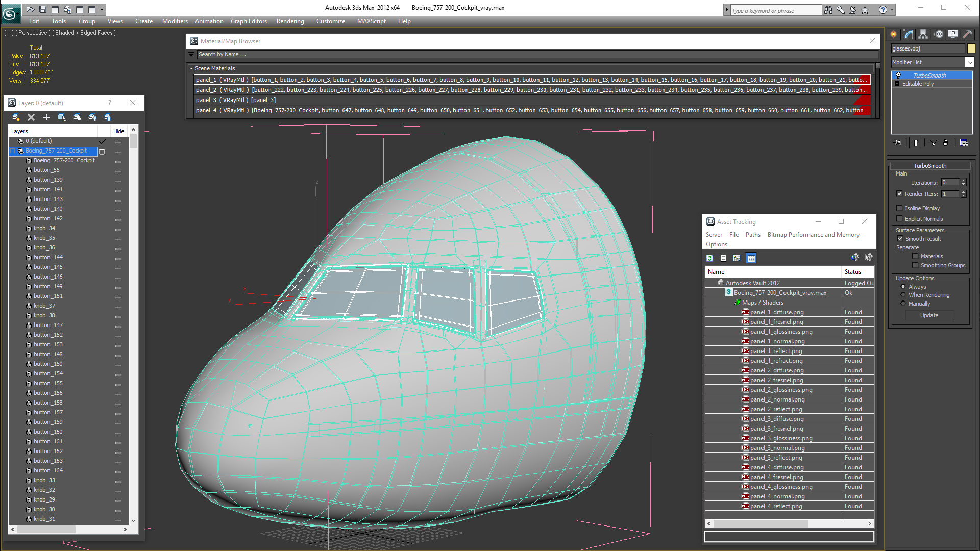Click the TurboSmooth Update button
The image size is (980, 551).
pos(929,315)
